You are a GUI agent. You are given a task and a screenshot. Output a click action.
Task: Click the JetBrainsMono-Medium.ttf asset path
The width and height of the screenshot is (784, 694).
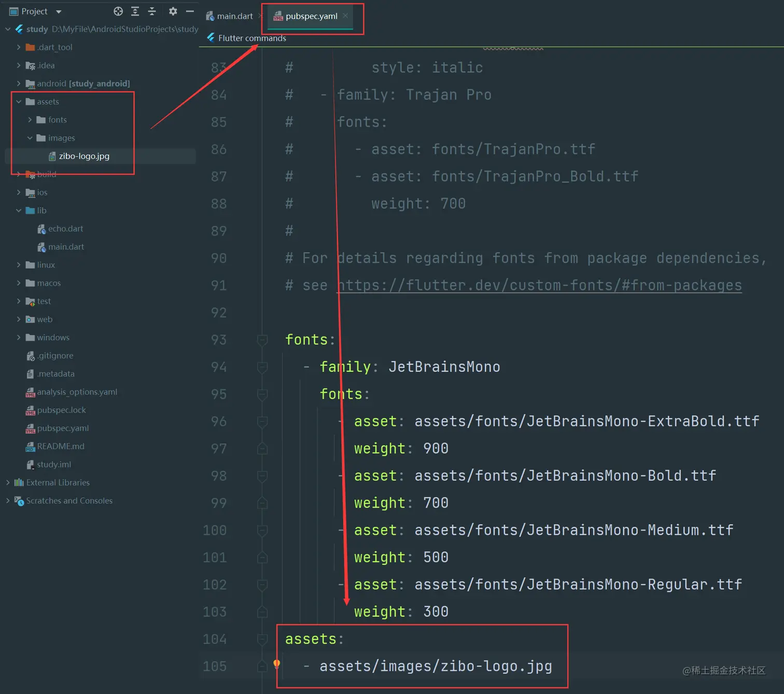tap(574, 530)
